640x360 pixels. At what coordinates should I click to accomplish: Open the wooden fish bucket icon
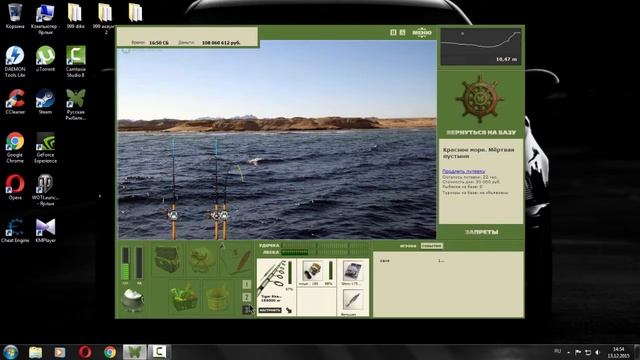tap(218, 297)
